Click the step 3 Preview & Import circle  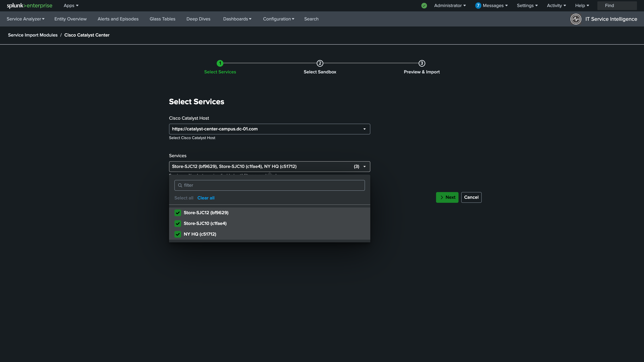(422, 63)
